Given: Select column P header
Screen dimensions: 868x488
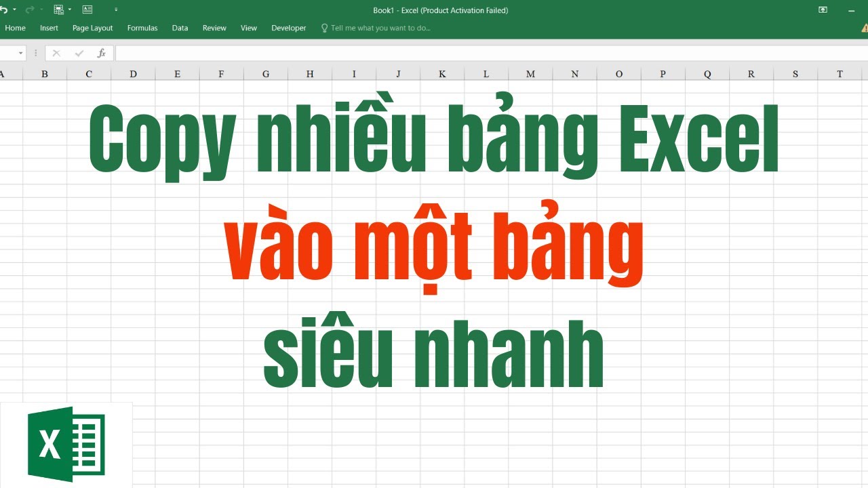Looking at the screenshot, I should click(663, 74).
